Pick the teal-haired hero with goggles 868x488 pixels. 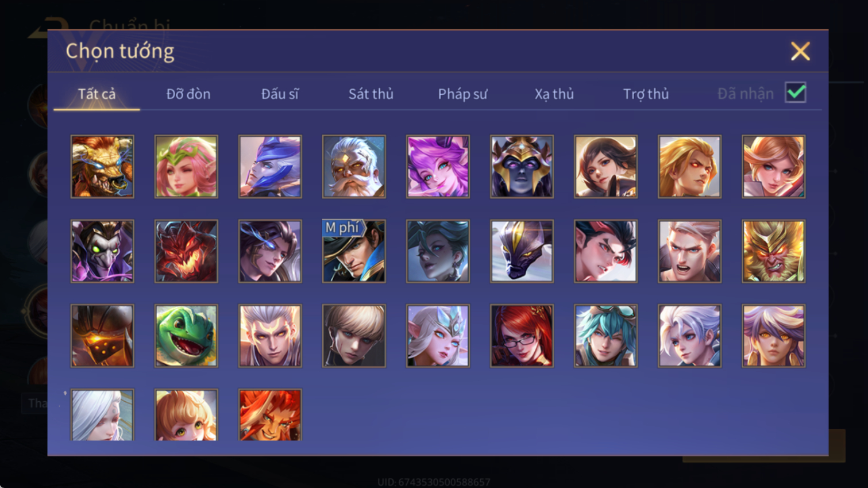[605, 336]
